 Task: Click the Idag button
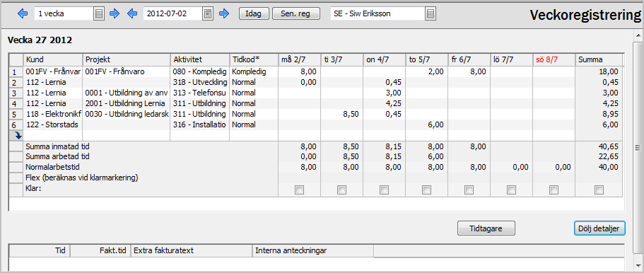(254, 13)
